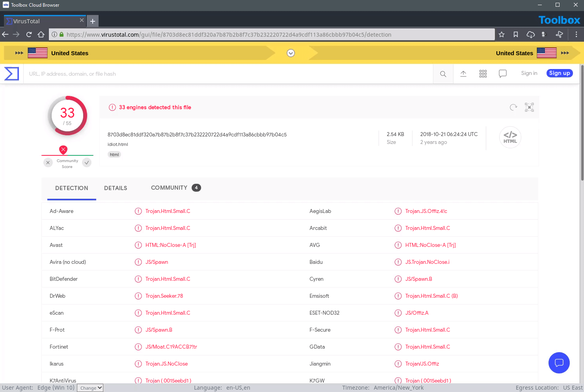Click the Sign up button
The height and width of the screenshot is (392, 584).
click(x=560, y=73)
